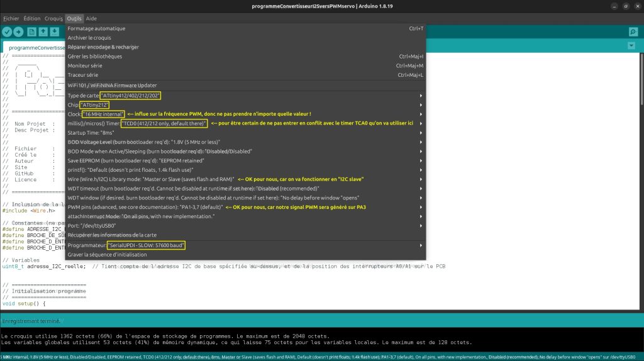Launch WiFi101 / WiFiNINA Firmware Updater
644x361 pixels.
click(x=245, y=86)
